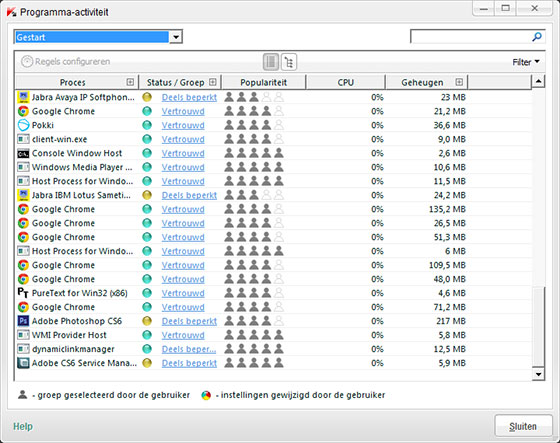Click yellow status ball for Adobe CS6 Service Manager
The image size is (560, 443).
click(x=147, y=363)
